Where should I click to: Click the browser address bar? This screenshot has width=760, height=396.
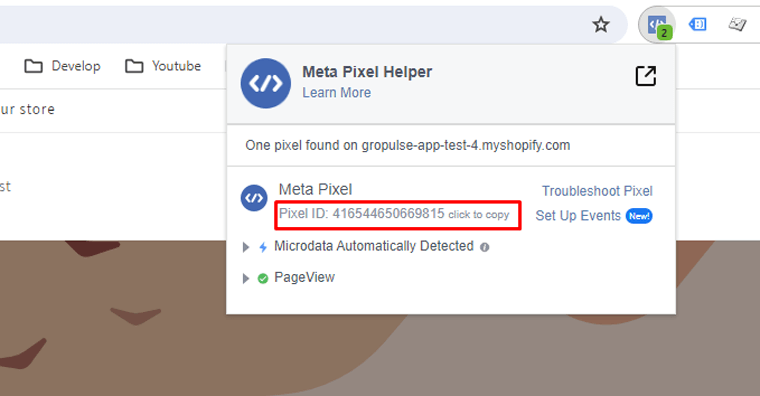[x=291, y=24]
